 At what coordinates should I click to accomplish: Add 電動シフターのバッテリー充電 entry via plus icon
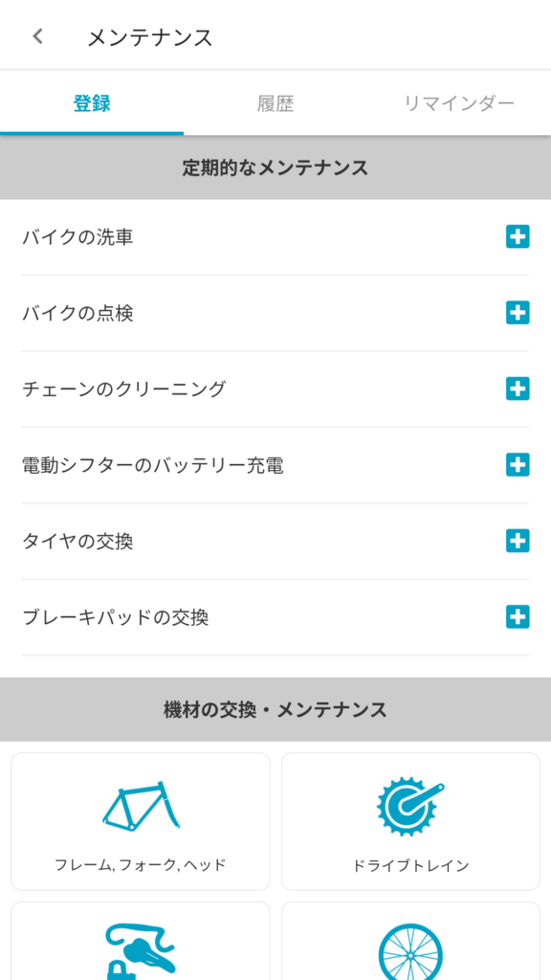(518, 465)
